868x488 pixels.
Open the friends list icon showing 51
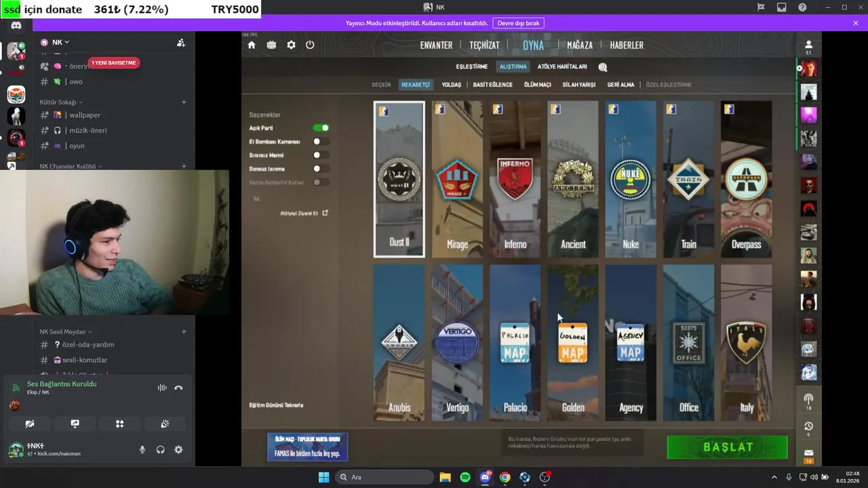808,47
